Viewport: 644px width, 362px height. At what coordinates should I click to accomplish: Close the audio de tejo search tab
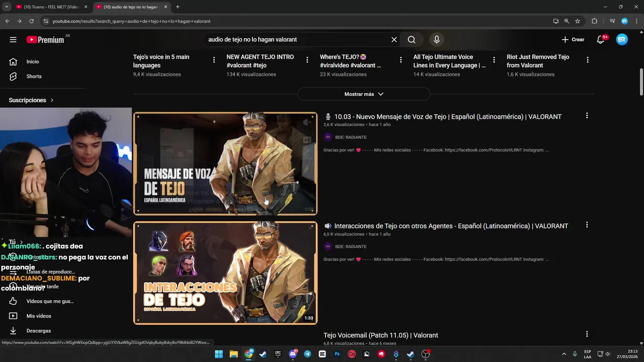point(166,7)
